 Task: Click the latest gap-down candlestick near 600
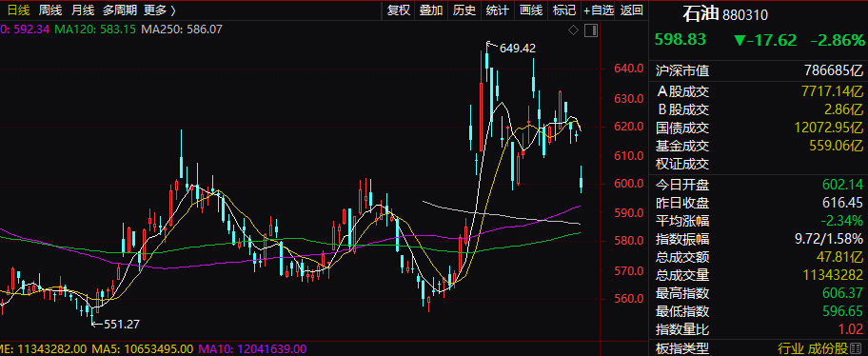click(x=582, y=179)
